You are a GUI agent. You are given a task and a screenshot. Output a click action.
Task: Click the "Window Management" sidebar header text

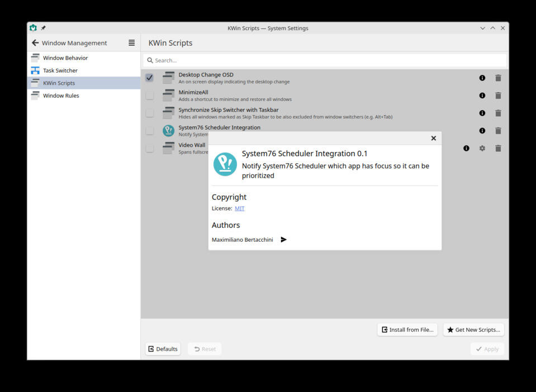coord(74,43)
